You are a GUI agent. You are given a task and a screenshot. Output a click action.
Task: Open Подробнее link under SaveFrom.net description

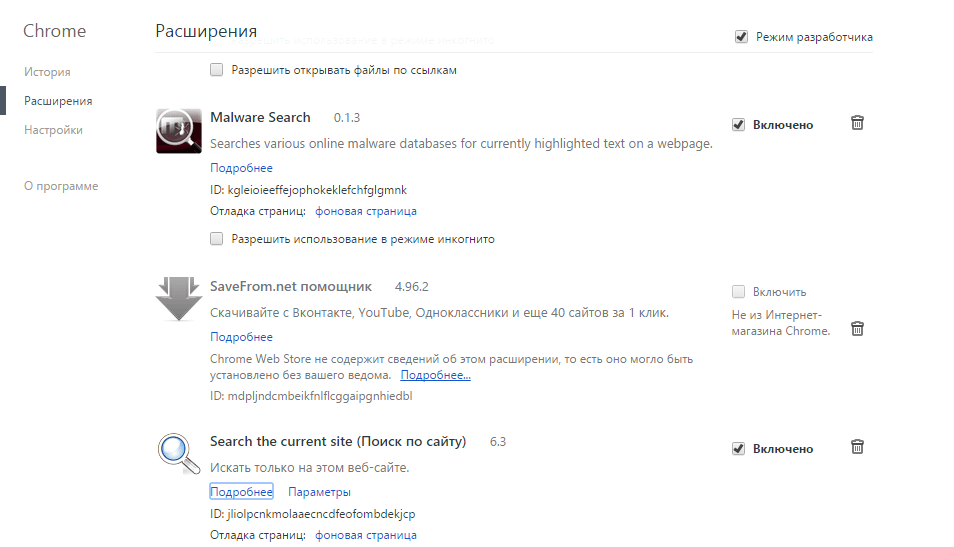[242, 337]
